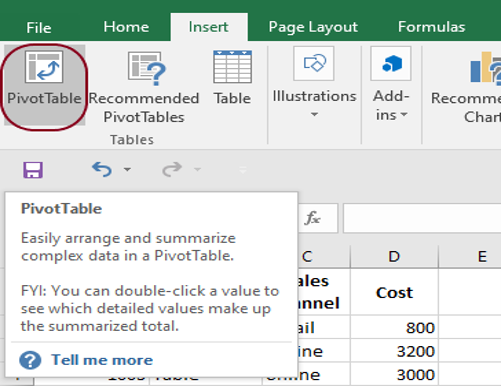Click the grayed Redo arrow
This screenshot has width=501, height=386.
tap(172, 169)
